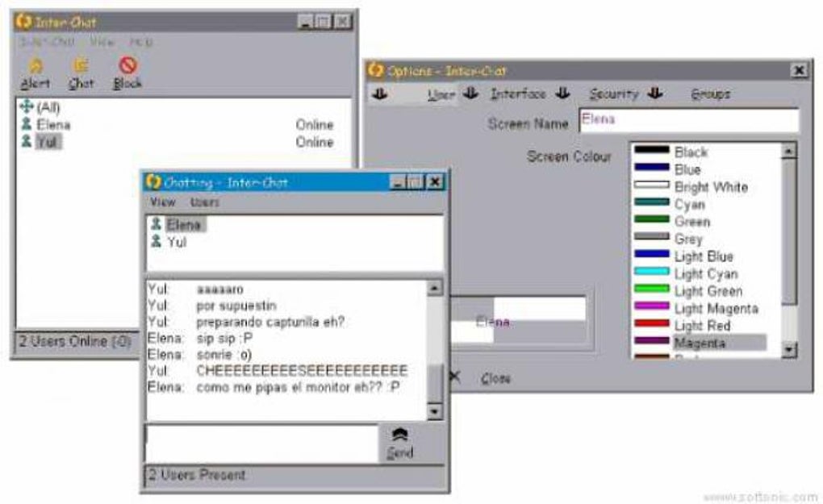Image resolution: width=823 pixels, height=504 pixels.
Task: Switch to the Groups tab in Options
Action: 710,94
